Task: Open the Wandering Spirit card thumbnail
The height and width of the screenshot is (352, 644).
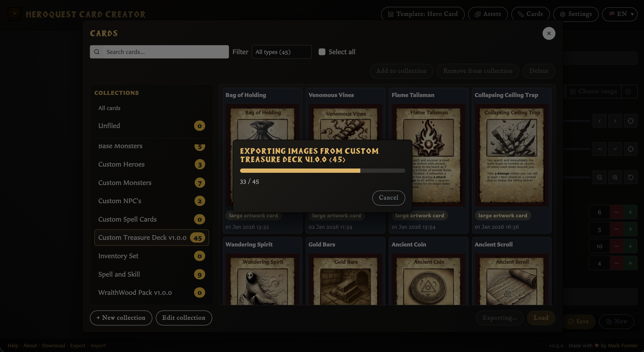Action: (x=262, y=279)
